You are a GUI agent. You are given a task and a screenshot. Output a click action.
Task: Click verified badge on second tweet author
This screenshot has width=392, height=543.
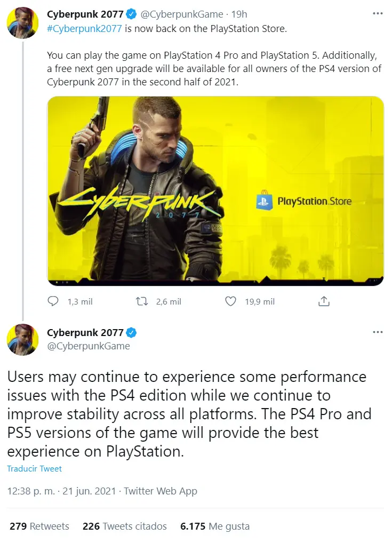coord(132,332)
